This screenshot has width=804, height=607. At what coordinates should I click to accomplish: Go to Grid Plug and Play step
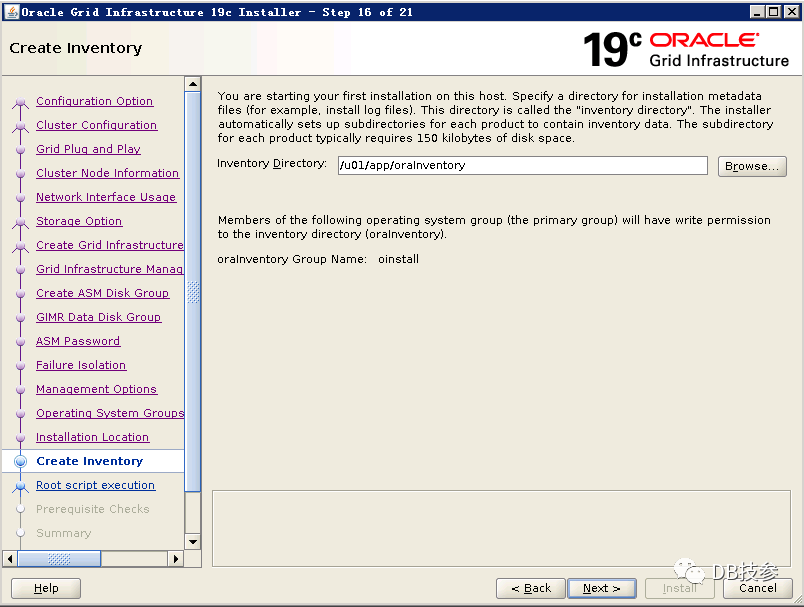coord(88,149)
